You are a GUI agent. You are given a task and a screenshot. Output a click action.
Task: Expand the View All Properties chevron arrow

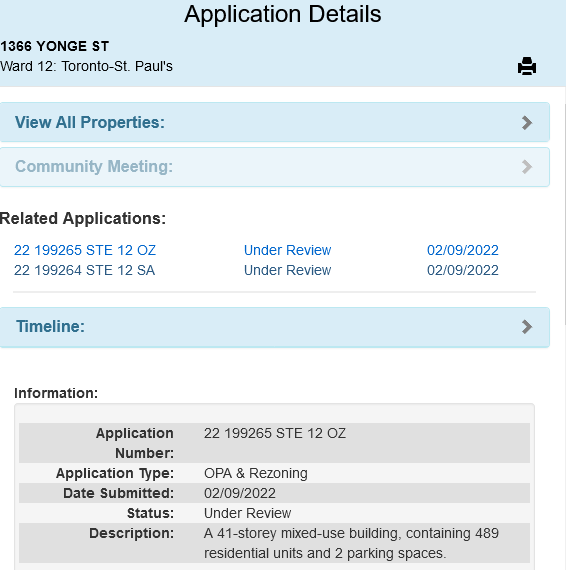527,123
